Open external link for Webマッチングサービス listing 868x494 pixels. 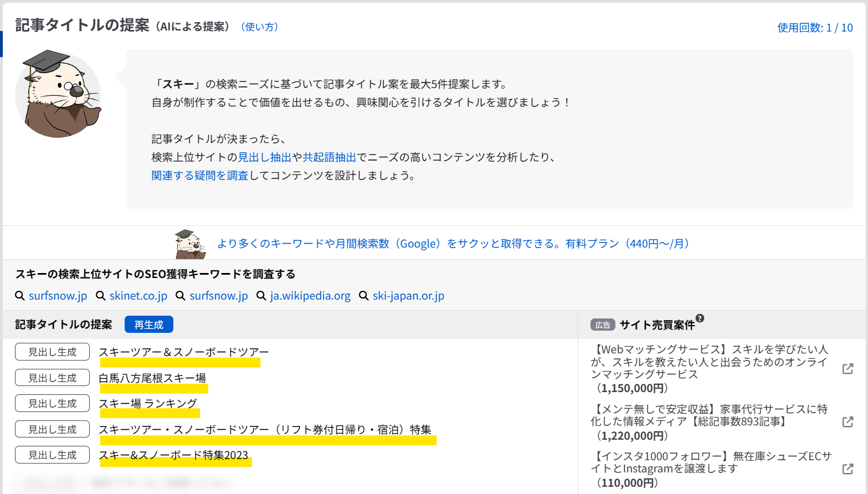coord(848,369)
